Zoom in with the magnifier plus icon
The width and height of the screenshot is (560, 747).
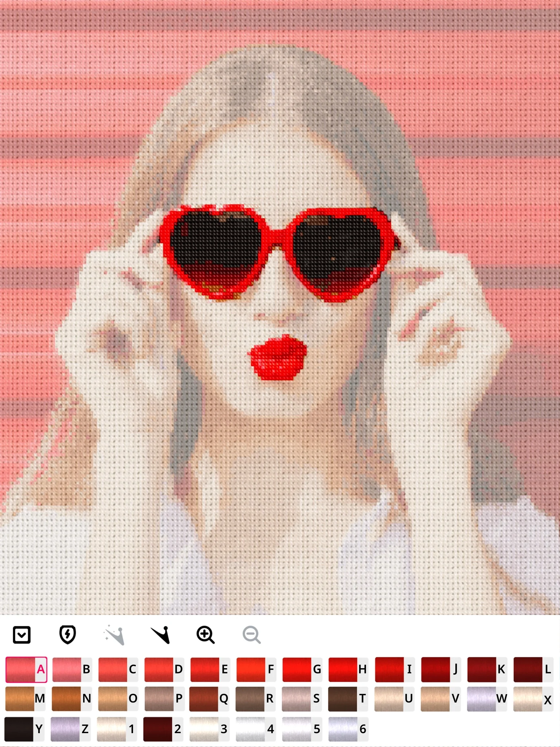tap(206, 635)
